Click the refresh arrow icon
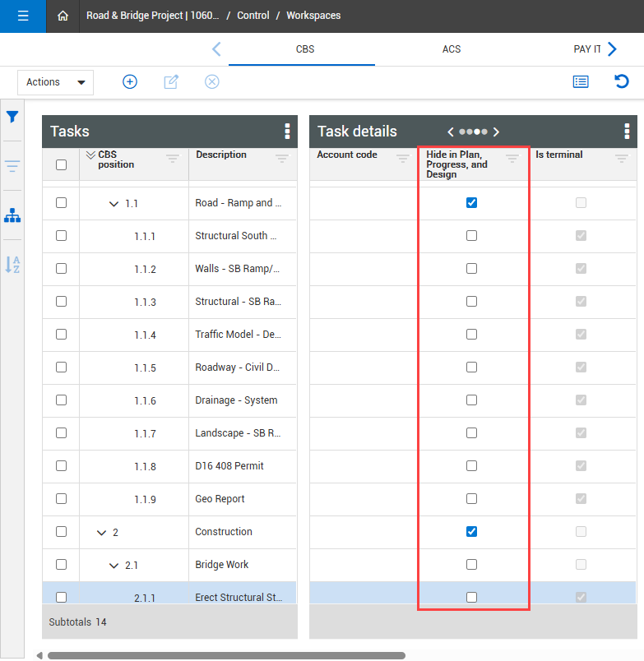 point(622,81)
